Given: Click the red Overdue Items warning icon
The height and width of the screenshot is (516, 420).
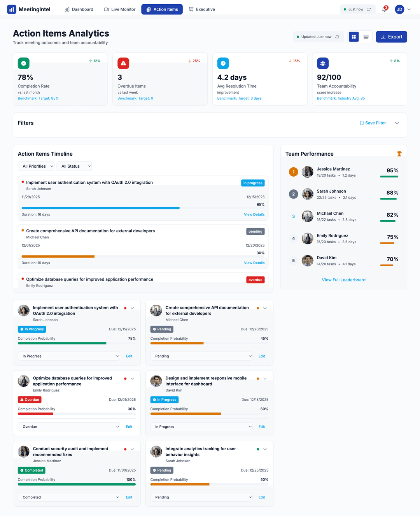Looking at the screenshot, I should point(123,63).
